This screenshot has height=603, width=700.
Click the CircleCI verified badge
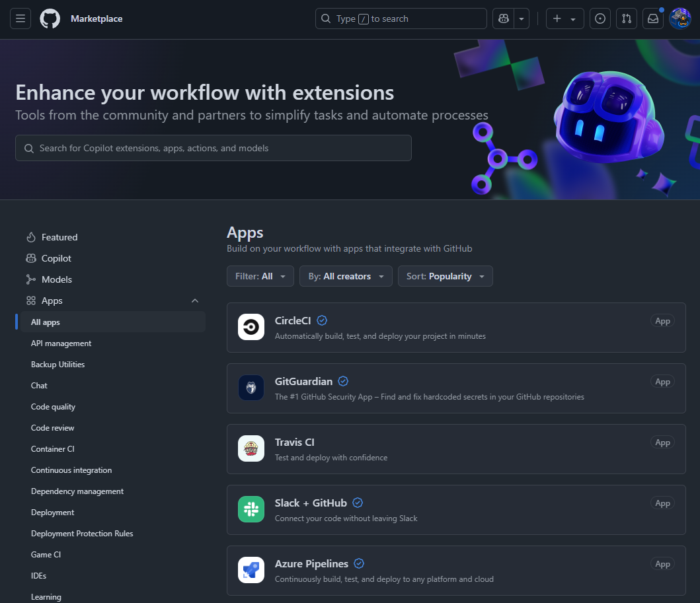[322, 320]
